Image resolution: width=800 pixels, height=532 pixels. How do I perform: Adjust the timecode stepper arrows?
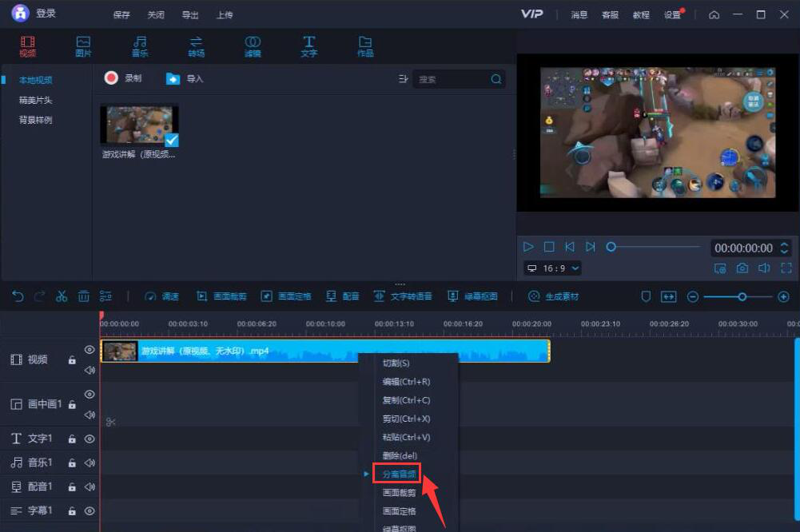[x=784, y=248]
